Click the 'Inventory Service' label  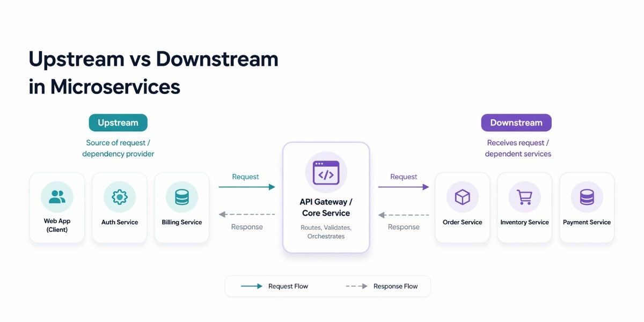click(x=525, y=222)
